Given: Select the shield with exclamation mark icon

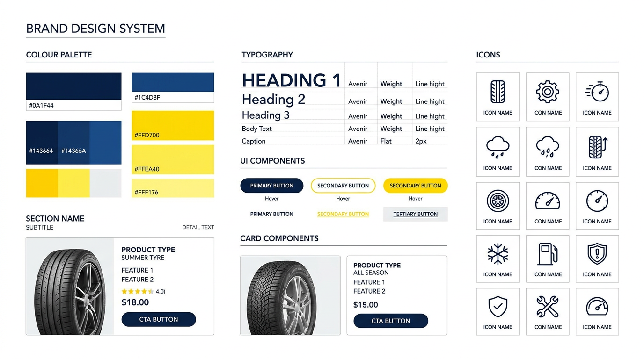Looking at the screenshot, I should pos(597,254).
